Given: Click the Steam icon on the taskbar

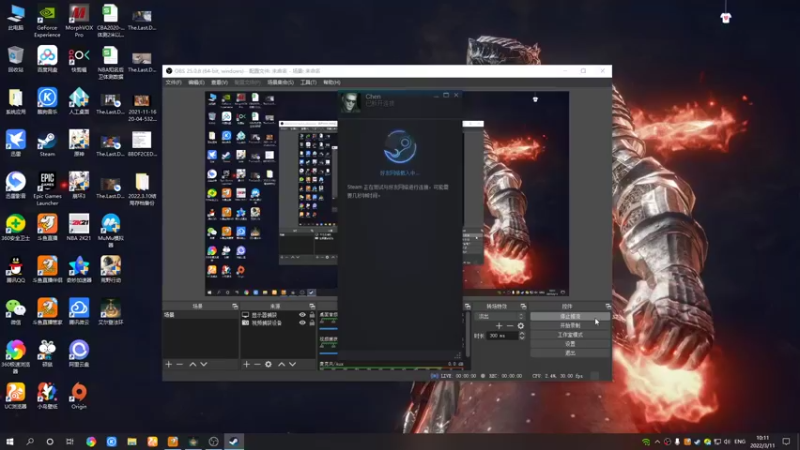Looking at the screenshot, I should pos(234,441).
